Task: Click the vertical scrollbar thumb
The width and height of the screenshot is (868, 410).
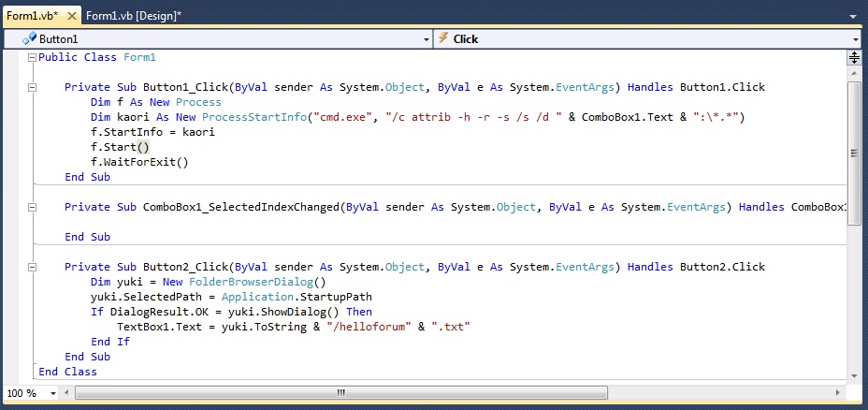Action: click(854, 154)
